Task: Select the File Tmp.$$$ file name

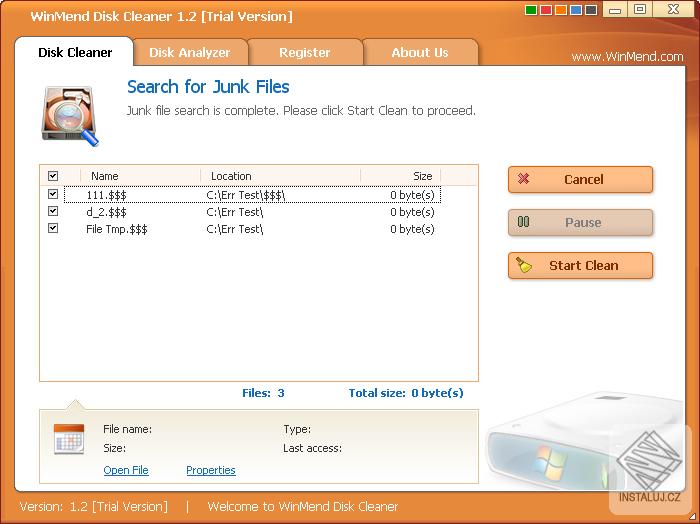Action: 117,229
